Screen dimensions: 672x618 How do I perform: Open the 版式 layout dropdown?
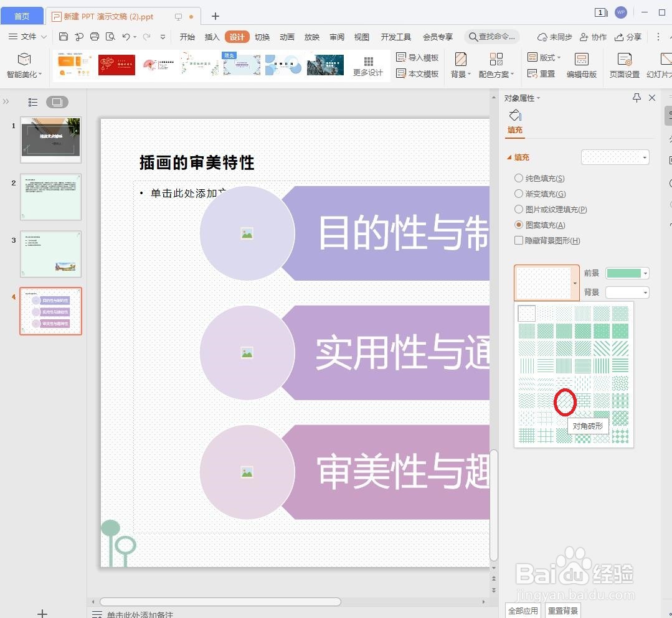click(548, 57)
